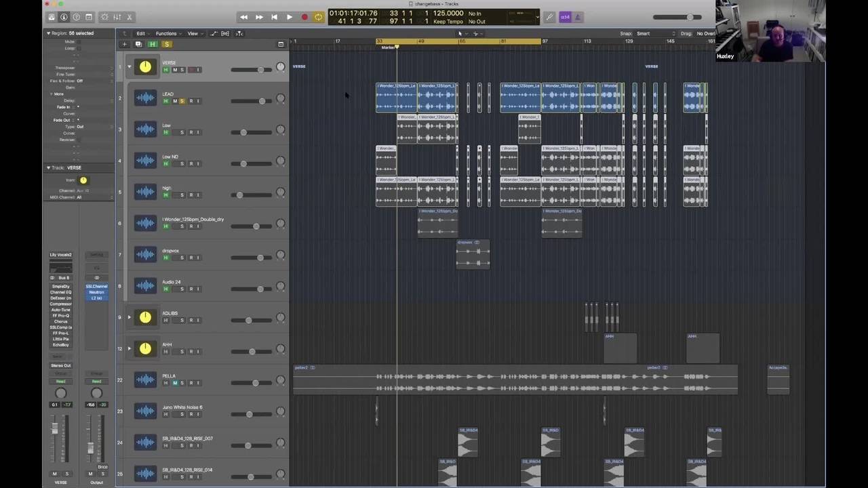Open the Snap dropdown set to Smart
Viewport: 868px width, 488px height.
pyautogui.click(x=654, y=33)
